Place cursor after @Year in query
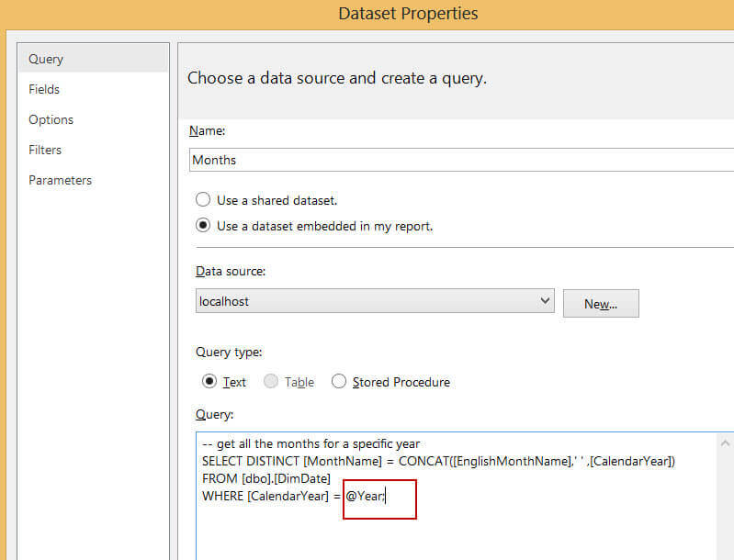The height and width of the screenshot is (560, 734). click(387, 497)
